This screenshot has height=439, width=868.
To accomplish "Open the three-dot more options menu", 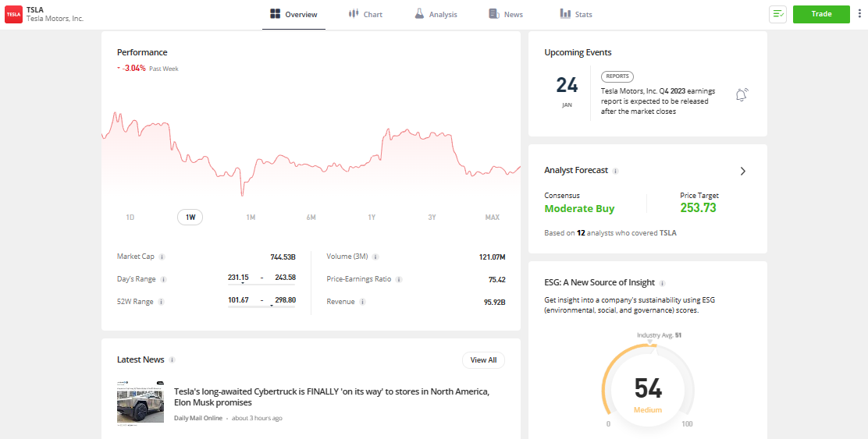I will coord(859,14).
